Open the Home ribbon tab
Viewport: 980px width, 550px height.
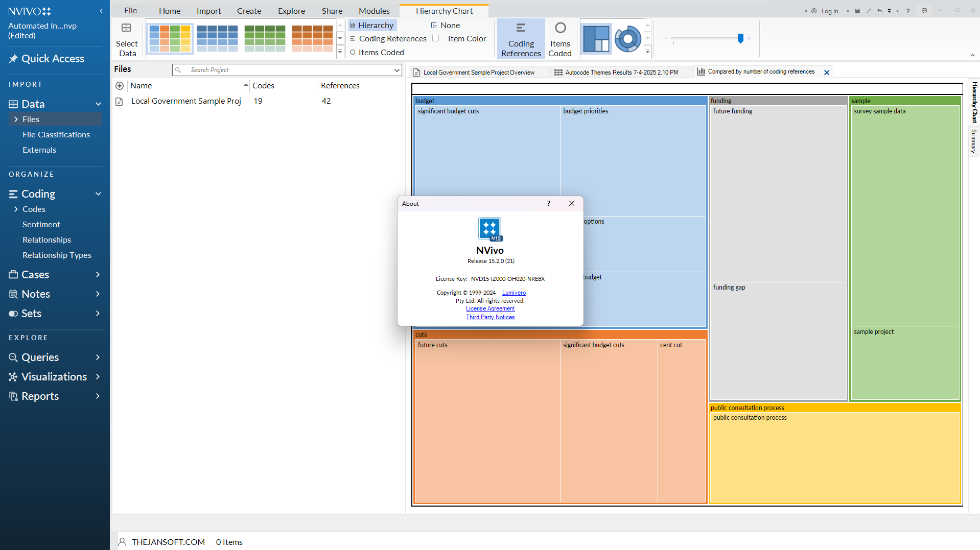click(170, 11)
